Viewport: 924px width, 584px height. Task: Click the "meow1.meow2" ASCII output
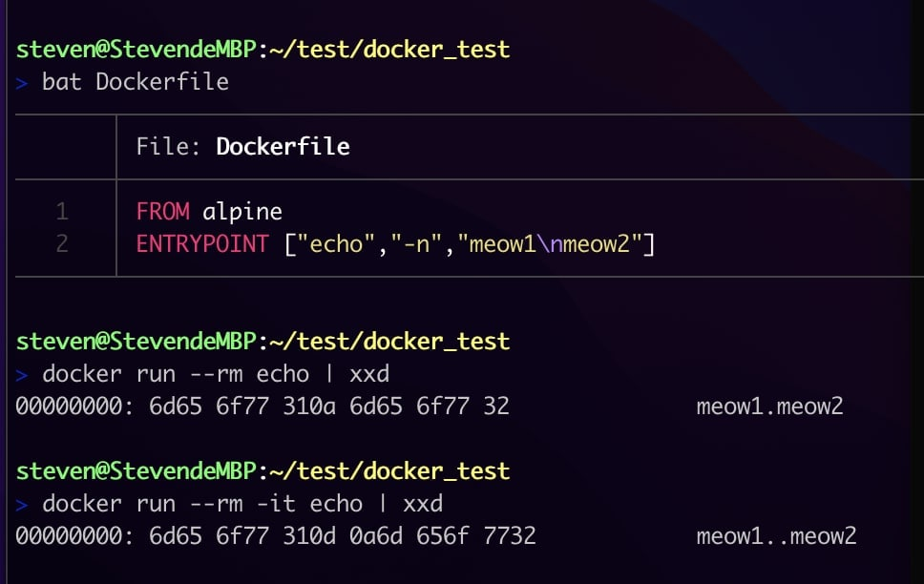pos(769,407)
